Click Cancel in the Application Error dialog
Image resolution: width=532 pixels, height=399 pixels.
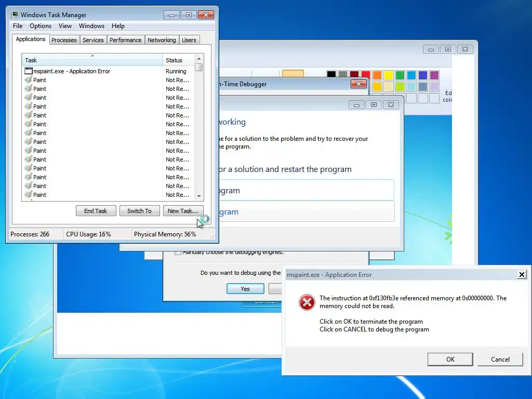(500, 360)
